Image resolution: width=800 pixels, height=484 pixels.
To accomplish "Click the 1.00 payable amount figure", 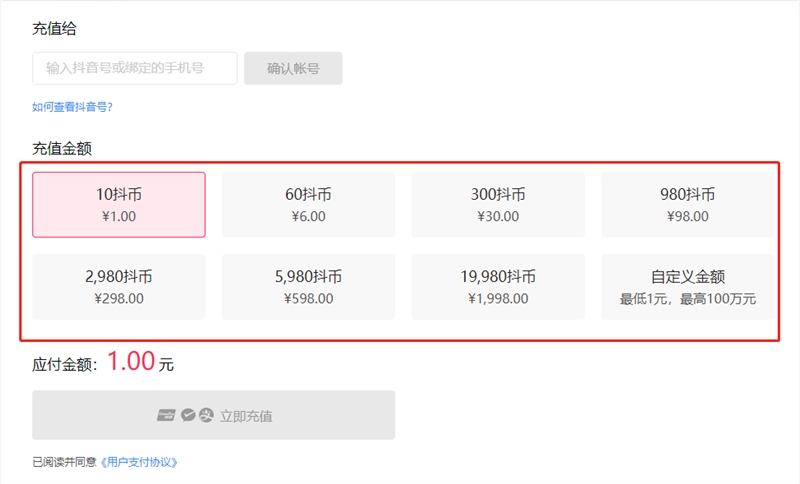I will pyautogui.click(x=131, y=362).
